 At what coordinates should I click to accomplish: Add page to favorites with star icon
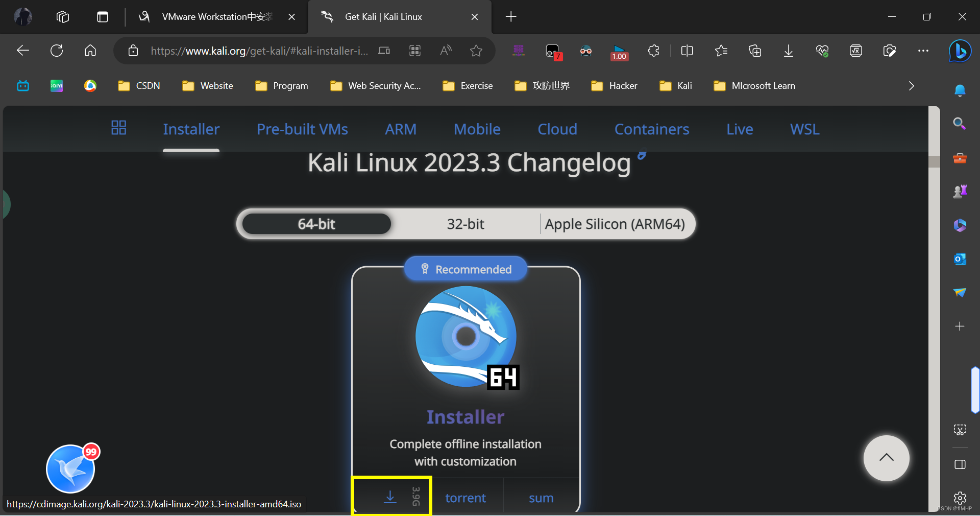476,51
